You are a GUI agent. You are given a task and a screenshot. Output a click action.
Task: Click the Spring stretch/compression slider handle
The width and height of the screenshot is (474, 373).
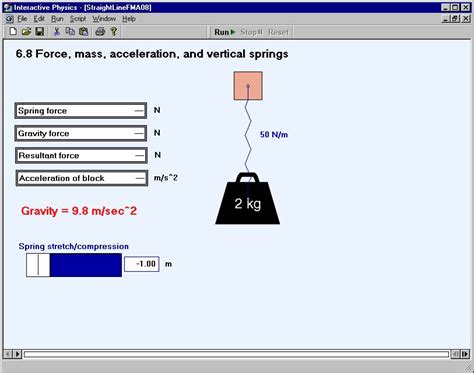[x=38, y=265]
